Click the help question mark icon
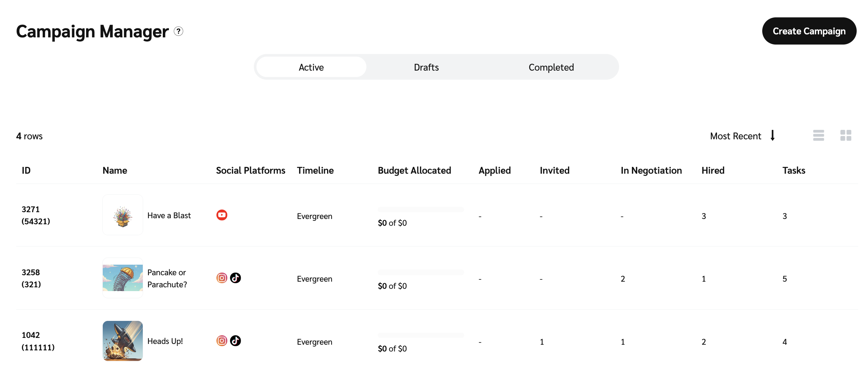 pos(178,31)
